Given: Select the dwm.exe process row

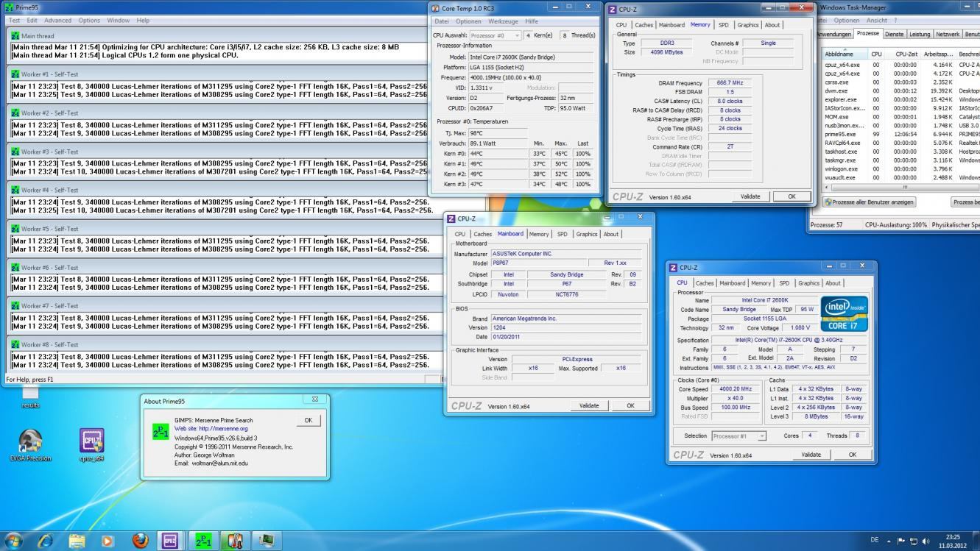Looking at the screenshot, I should [901, 91].
